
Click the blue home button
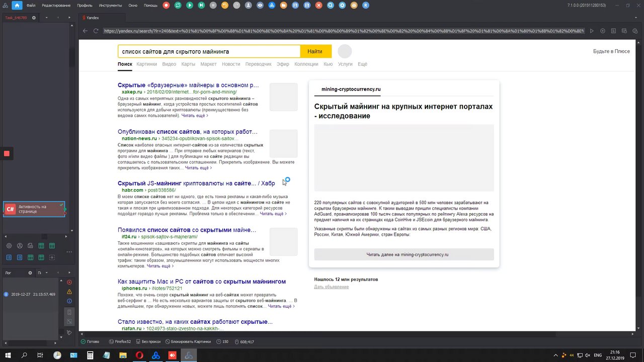coord(17,6)
